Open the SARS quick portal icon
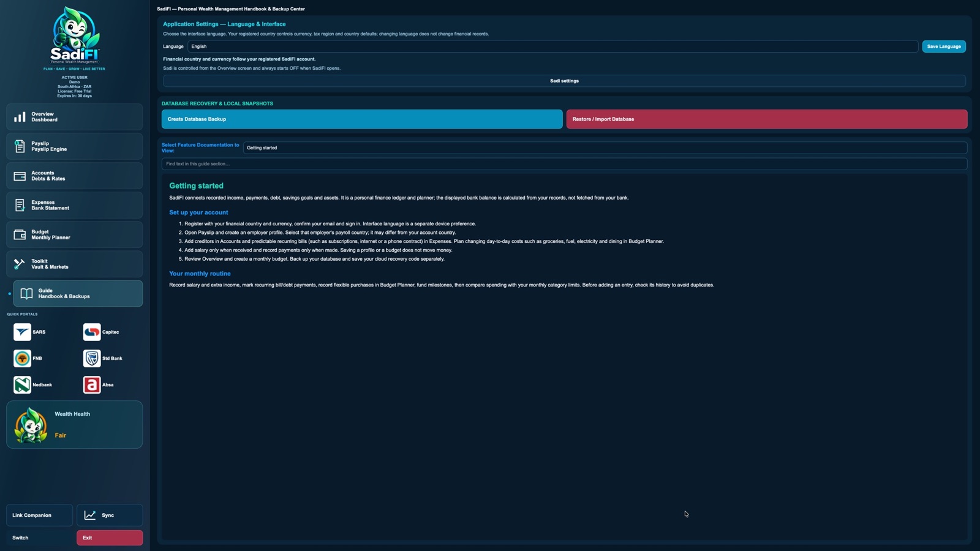Viewport: 980px width, 551px height. tap(22, 332)
